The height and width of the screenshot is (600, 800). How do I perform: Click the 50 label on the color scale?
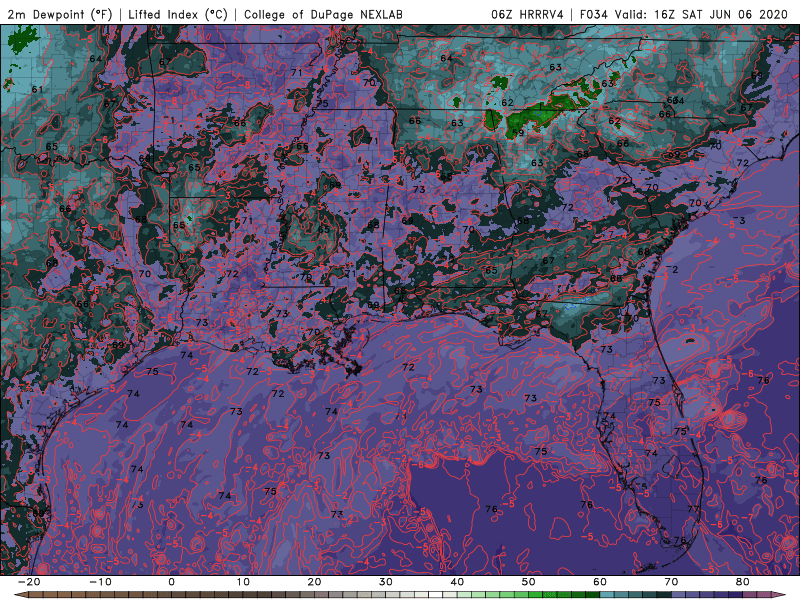click(x=529, y=582)
